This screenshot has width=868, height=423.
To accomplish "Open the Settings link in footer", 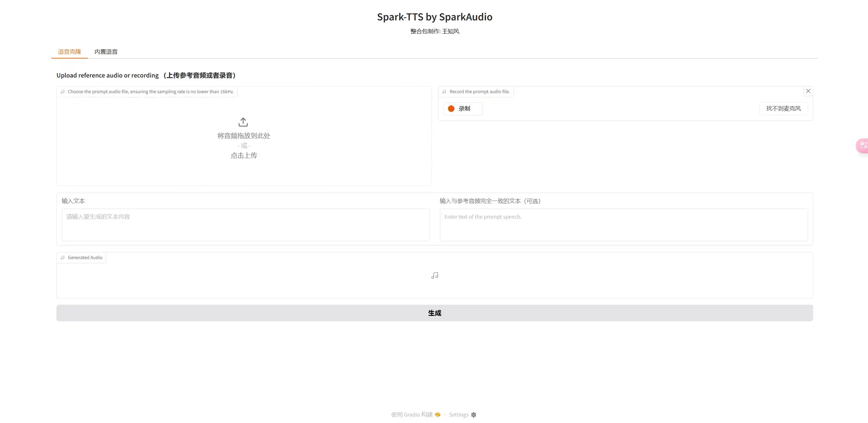I will (x=458, y=415).
